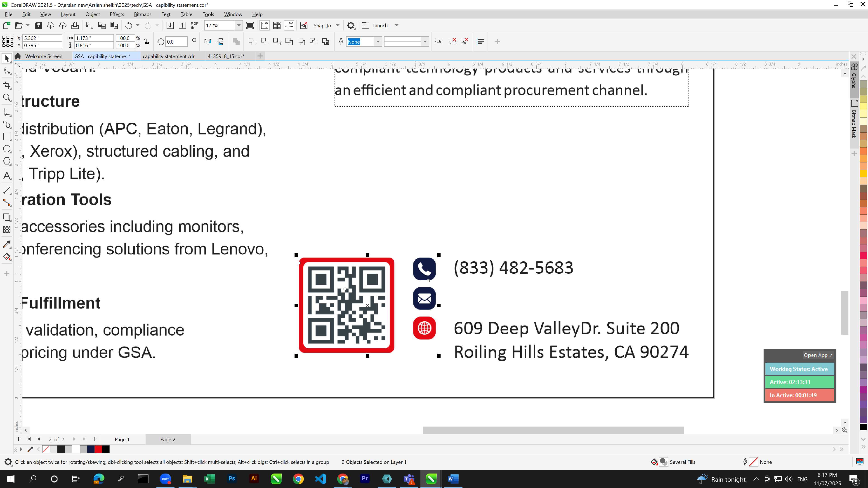Screen dimensions: 868x488
Task: Toggle Show grid button
Action: coord(277,25)
